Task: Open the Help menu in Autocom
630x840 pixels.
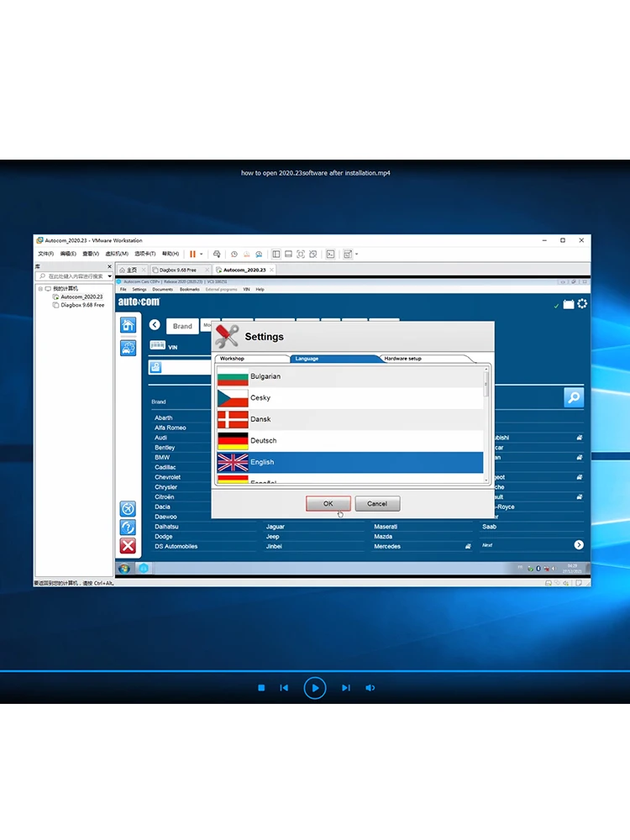Action: point(260,289)
